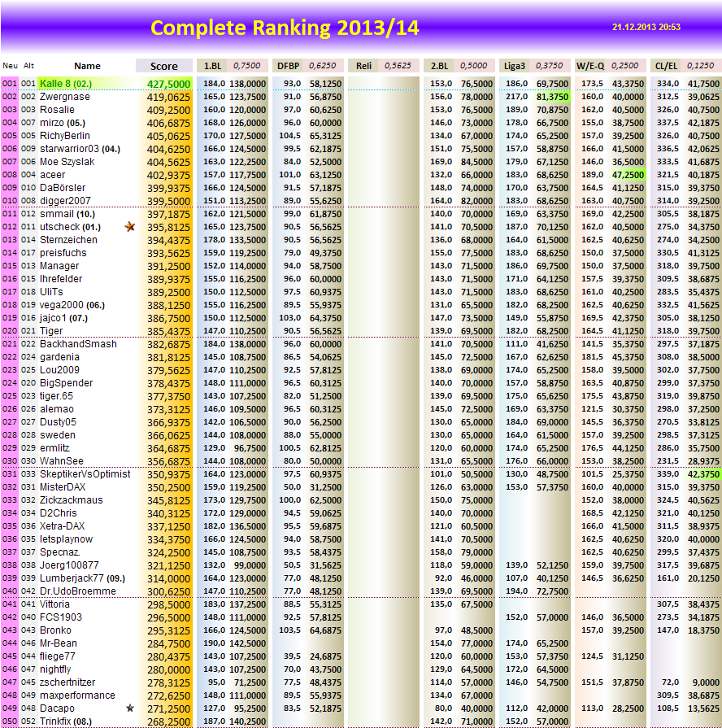Select player name Vittoria
722x728 pixels.
click(x=54, y=604)
